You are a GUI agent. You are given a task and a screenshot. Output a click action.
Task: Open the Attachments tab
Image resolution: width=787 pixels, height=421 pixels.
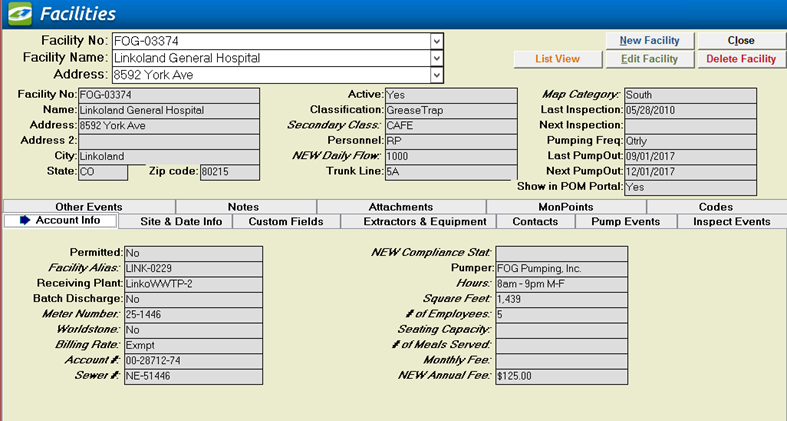(x=401, y=207)
